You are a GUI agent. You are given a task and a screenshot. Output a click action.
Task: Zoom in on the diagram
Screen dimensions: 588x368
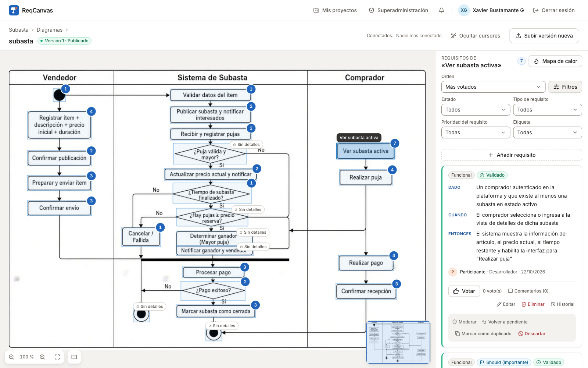click(42, 357)
